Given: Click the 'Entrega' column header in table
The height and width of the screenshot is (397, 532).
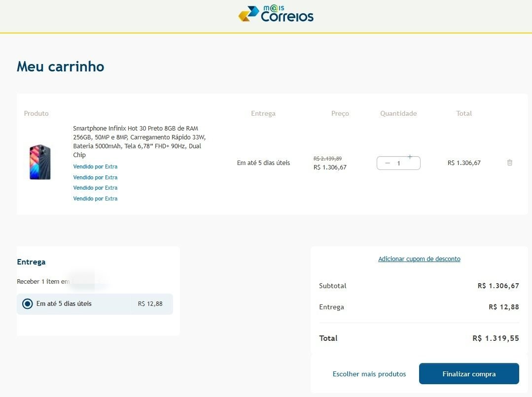Looking at the screenshot, I should tap(263, 114).
